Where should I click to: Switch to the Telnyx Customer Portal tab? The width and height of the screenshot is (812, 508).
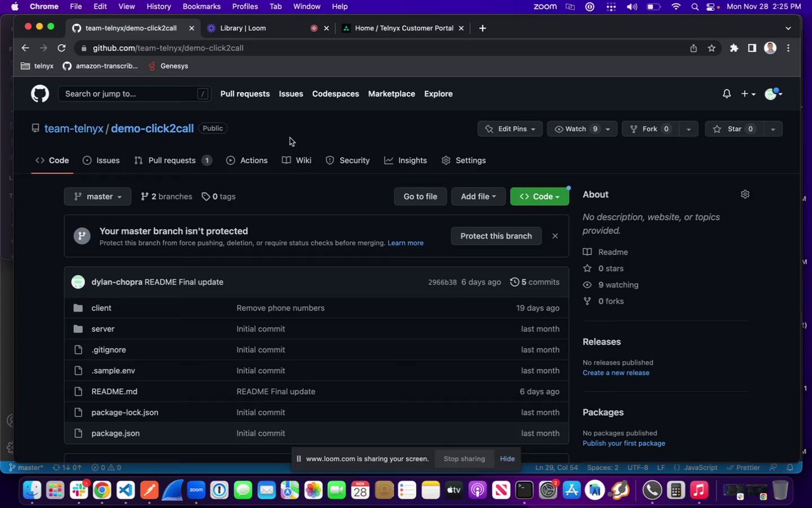pos(403,28)
